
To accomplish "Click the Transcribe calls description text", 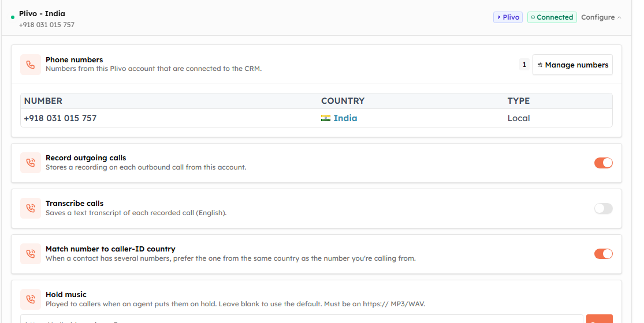I will pyautogui.click(x=136, y=213).
